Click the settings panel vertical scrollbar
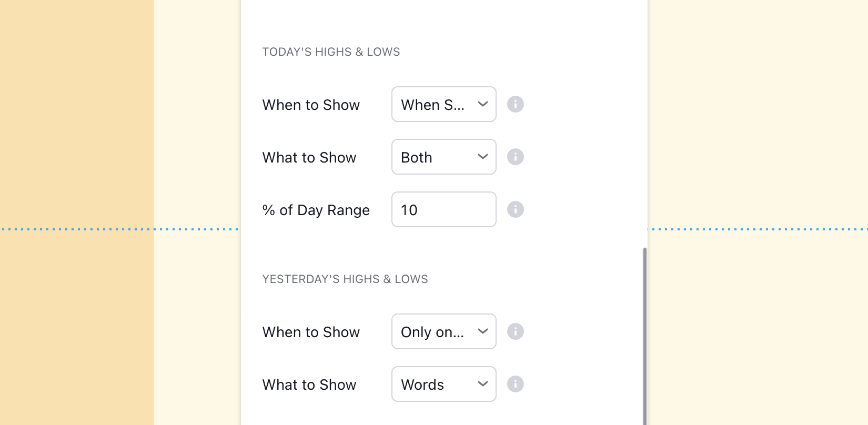This screenshot has width=868, height=425. [x=644, y=337]
